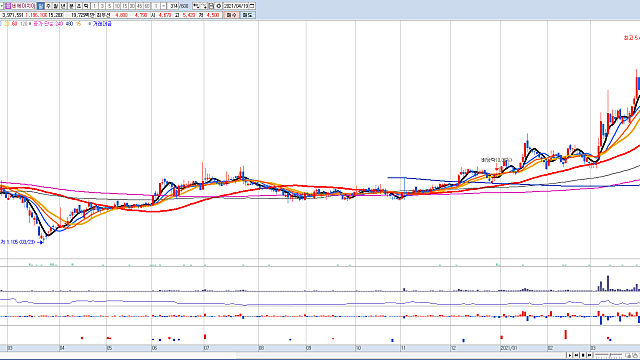The height and width of the screenshot is (360, 640).
Task: Choose the 60 interval button
Action: click(x=147, y=6)
